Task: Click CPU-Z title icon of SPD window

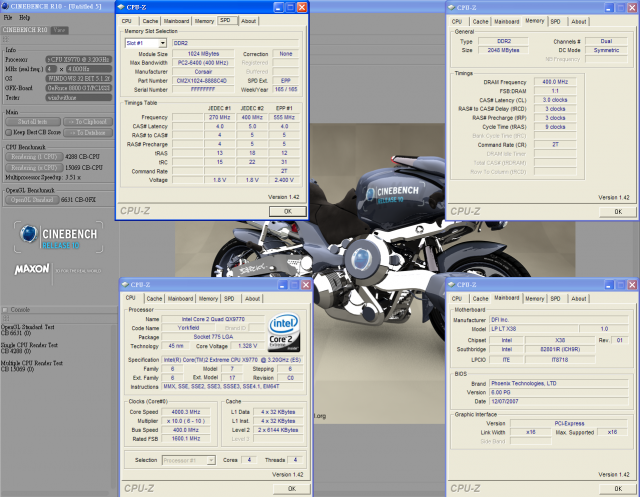Action: tap(121, 7)
